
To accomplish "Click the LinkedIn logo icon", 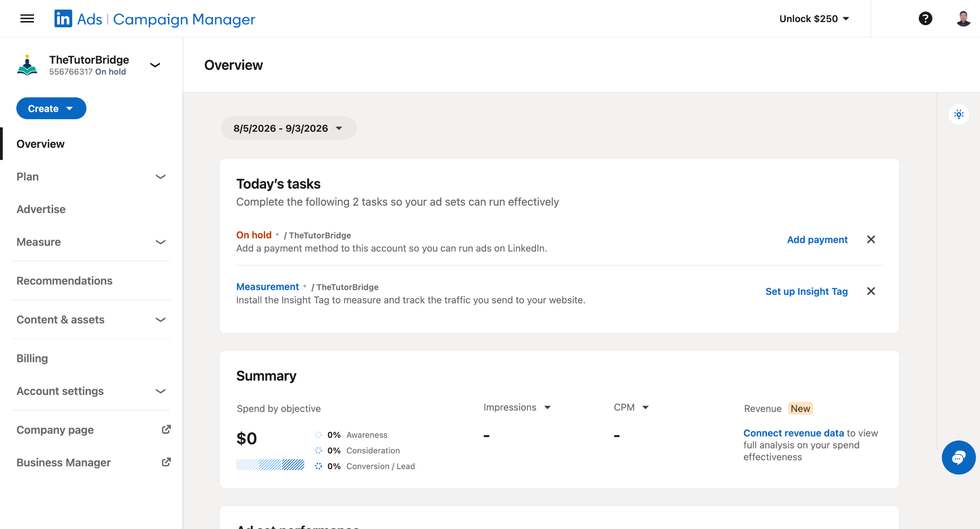I will click(63, 19).
